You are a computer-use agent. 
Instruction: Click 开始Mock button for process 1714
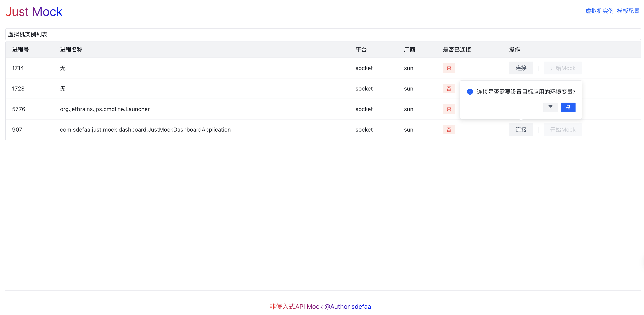coord(562,68)
